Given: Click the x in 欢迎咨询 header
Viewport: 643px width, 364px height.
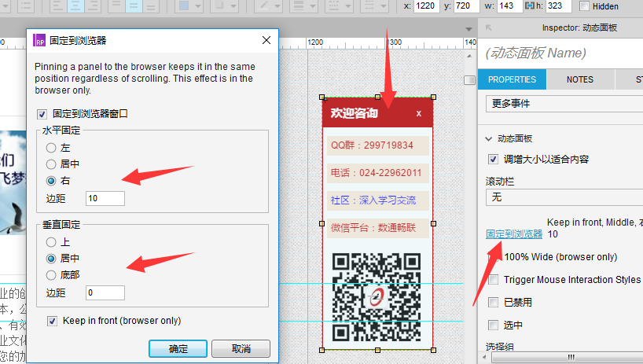Looking at the screenshot, I should 419,113.
